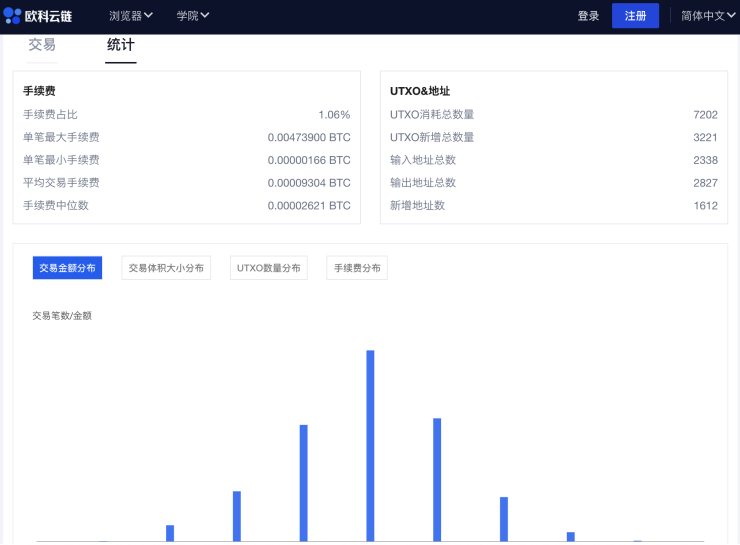
Task: Click the 输出地址总数 label
Action: tap(423, 183)
